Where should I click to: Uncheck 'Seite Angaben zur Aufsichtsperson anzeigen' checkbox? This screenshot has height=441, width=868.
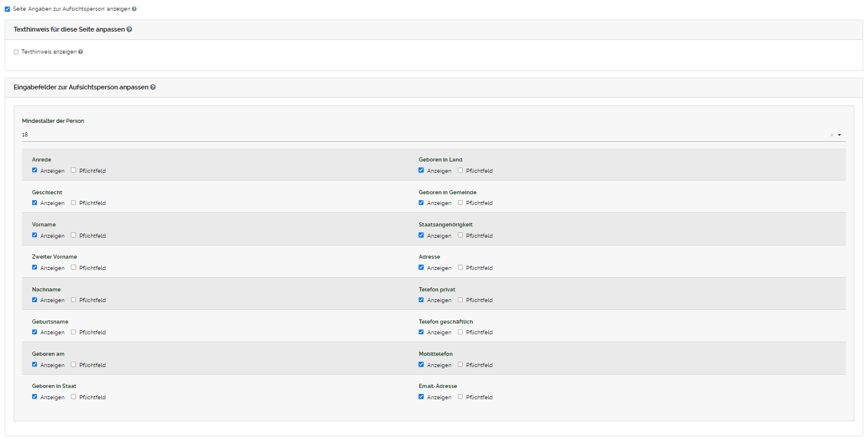[x=8, y=10]
